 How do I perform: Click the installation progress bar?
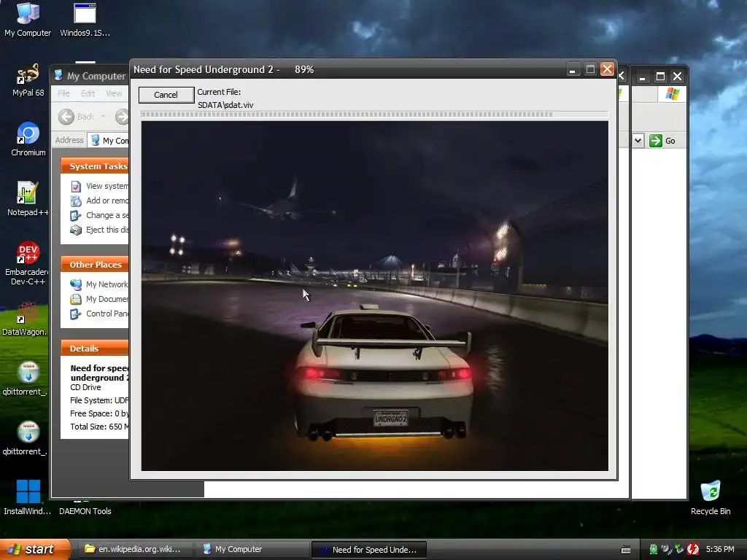(x=374, y=114)
